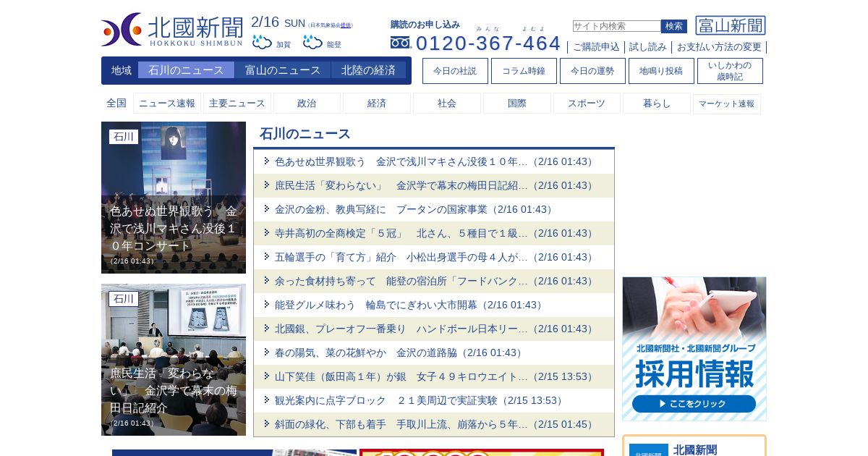Go to 暮らし category
This screenshot has width=868, height=456.
pyautogui.click(x=657, y=104)
